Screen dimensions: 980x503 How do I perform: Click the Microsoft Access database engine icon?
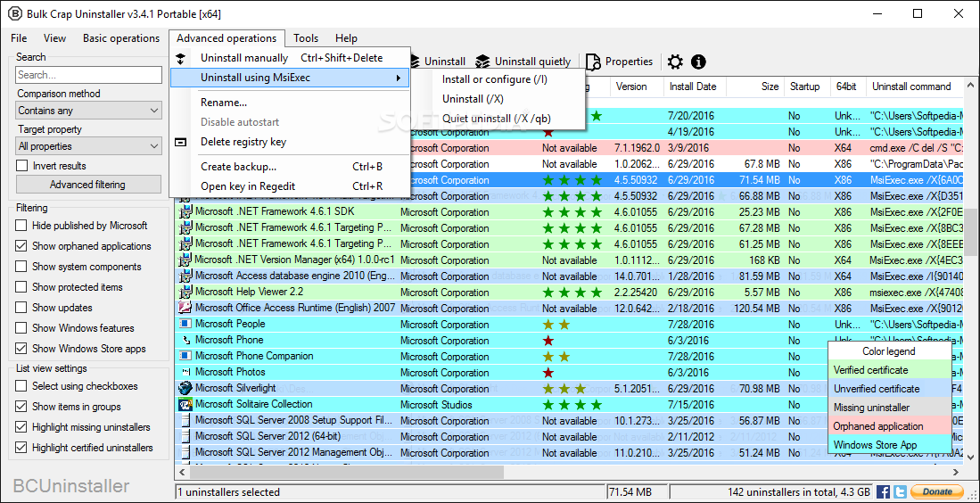185,276
